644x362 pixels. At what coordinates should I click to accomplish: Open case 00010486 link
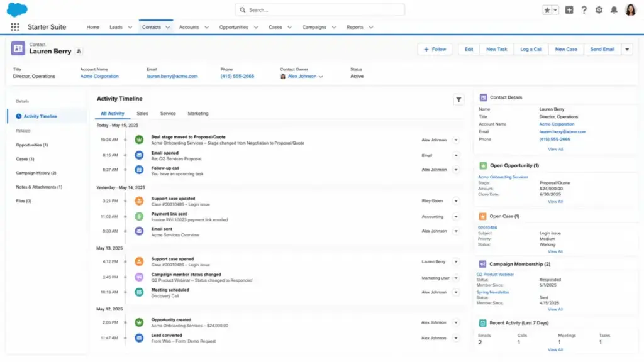point(487,228)
